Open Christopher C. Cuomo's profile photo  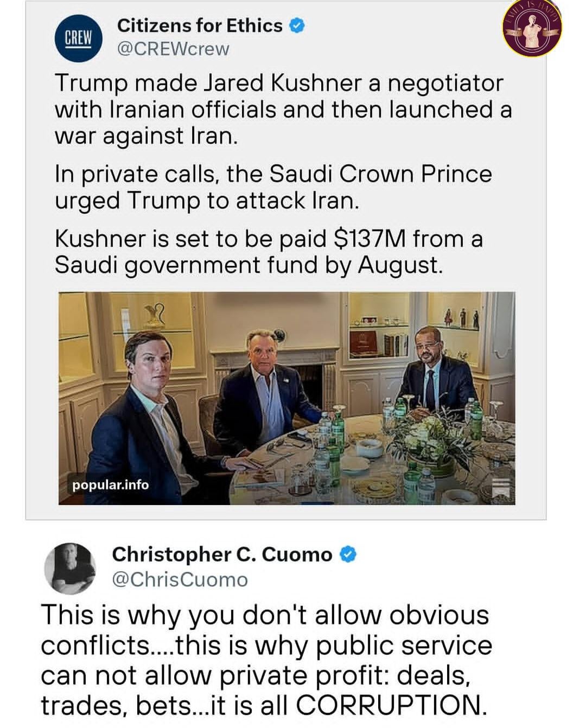(69, 567)
